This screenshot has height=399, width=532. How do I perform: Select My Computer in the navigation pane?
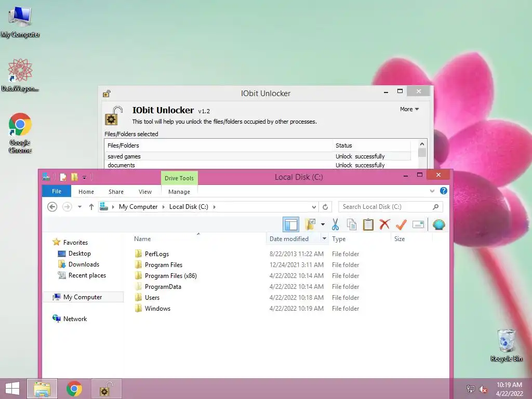click(x=83, y=297)
